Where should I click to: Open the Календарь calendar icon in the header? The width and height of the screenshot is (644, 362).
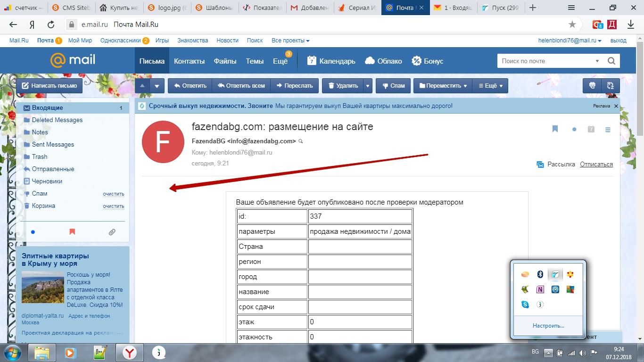pos(312,61)
